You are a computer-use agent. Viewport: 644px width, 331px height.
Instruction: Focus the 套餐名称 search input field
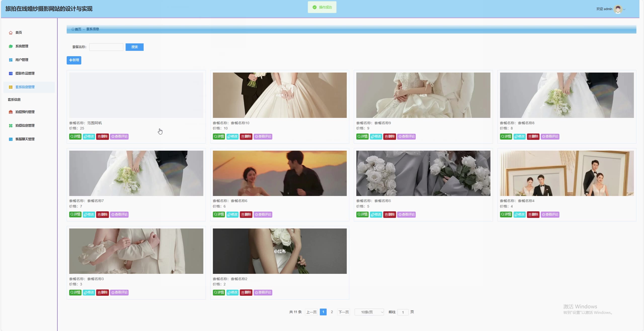pyautogui.click(x=106, y=47)
